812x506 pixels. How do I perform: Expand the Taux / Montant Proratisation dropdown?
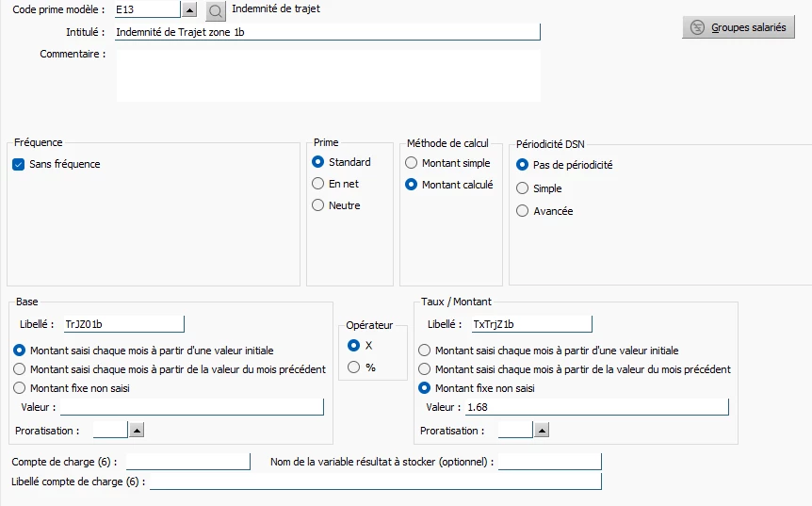(x=541, y=430)
